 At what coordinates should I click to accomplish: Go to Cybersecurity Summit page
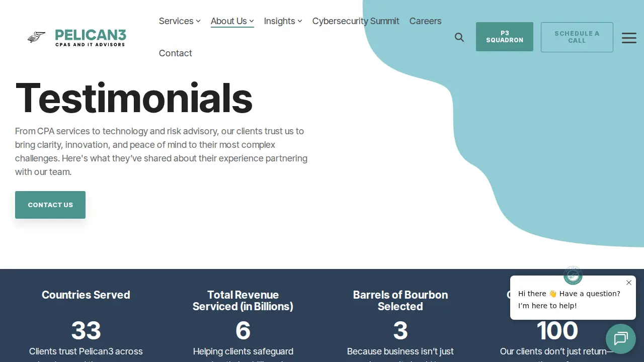click(356, 21)
